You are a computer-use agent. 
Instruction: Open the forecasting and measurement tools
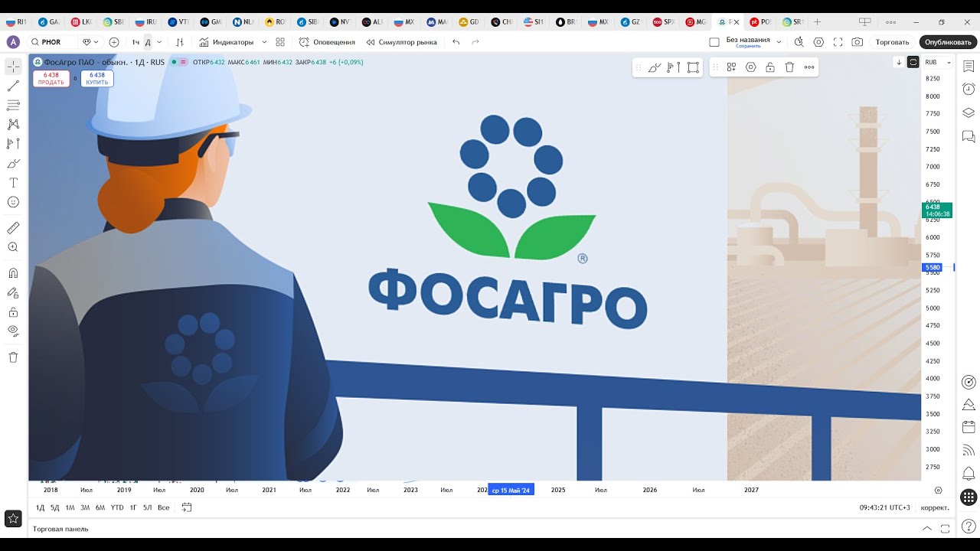[x=13, y=143]
